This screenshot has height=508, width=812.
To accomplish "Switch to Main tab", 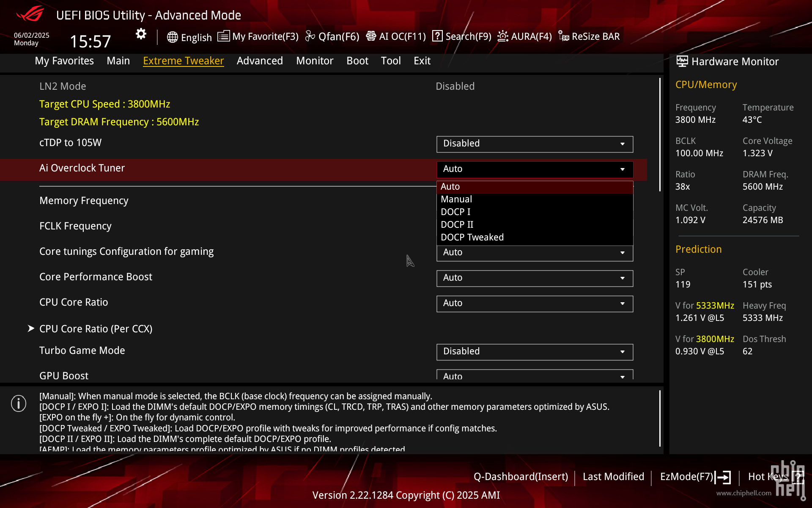I will (118, 61).
